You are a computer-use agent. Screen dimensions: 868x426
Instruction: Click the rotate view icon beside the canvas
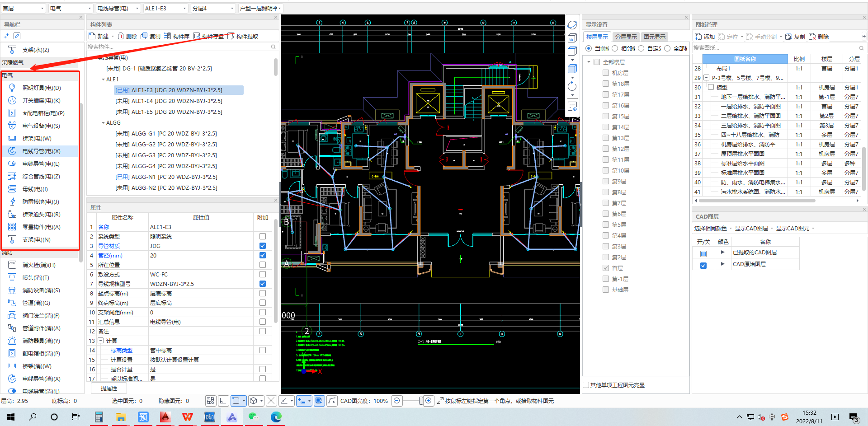572,86
